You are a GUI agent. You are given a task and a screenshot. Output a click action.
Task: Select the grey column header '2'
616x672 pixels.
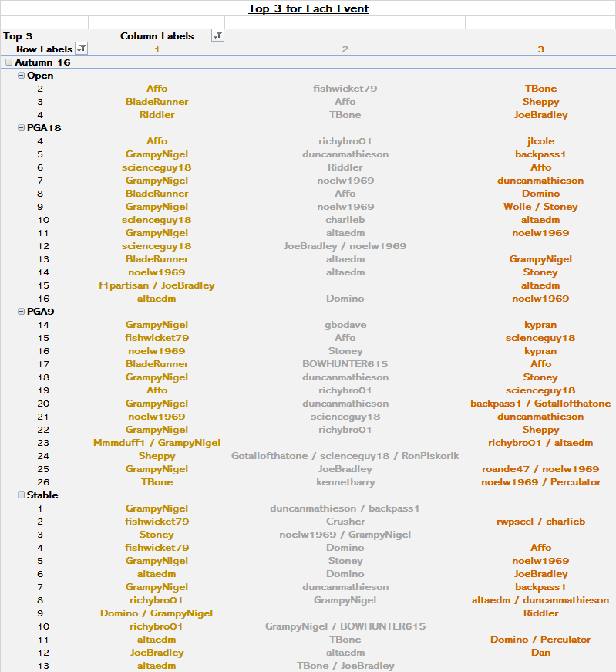tap(345, 49)
